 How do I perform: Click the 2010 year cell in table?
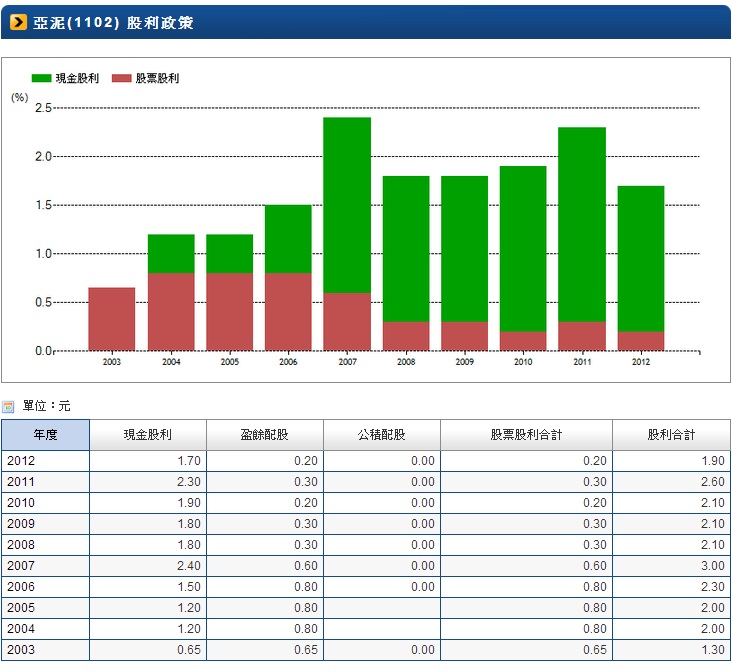coord(45,503)
